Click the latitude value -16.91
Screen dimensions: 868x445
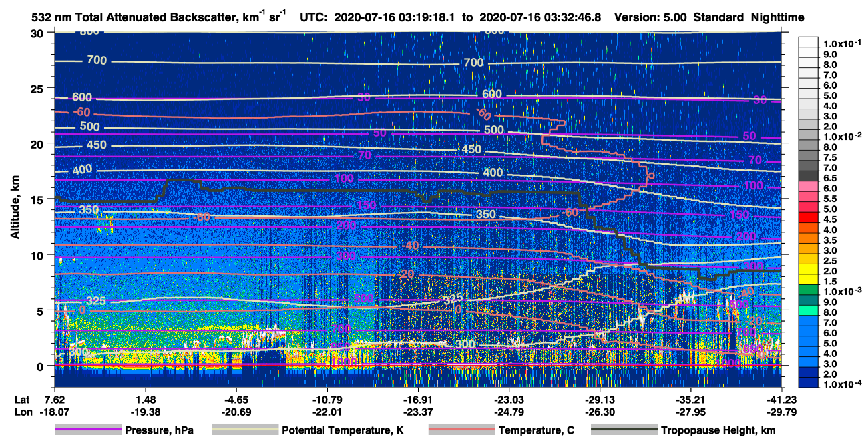(417, 400)
